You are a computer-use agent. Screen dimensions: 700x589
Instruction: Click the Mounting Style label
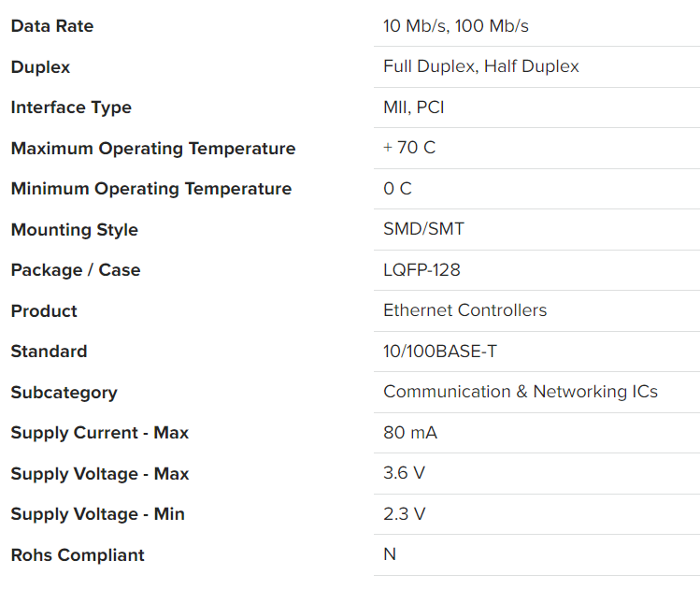click(74, 230)
